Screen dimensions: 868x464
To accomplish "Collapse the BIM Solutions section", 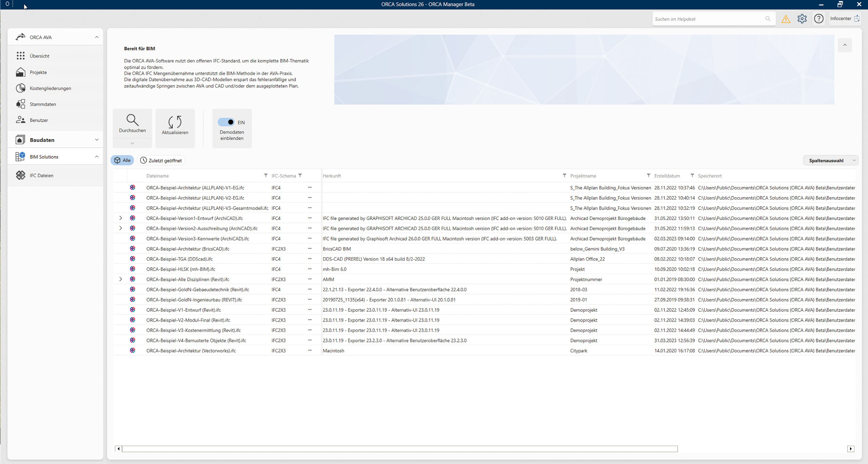I will coord(97,157).
